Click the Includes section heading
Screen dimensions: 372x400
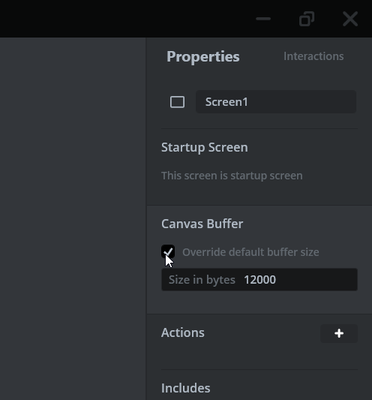(x=186, y=388)
